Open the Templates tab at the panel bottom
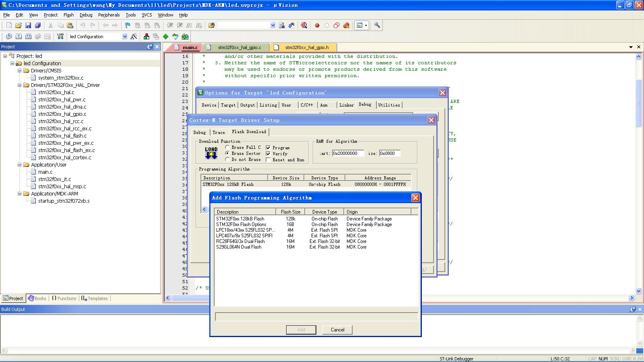The image size is (644, 362). pyautogui.click(x=94, y=298)
